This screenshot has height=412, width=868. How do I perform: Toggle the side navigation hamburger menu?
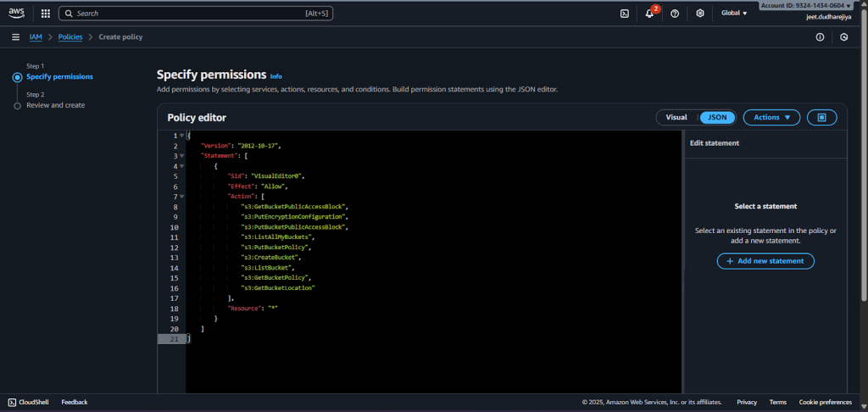(15, 37)
